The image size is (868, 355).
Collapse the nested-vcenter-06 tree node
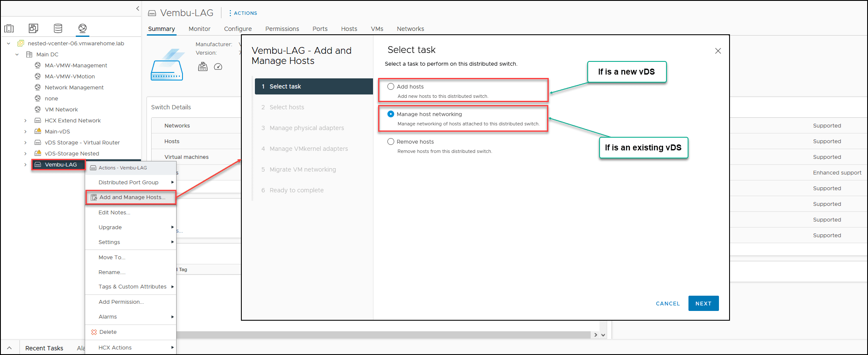point(8,43)
